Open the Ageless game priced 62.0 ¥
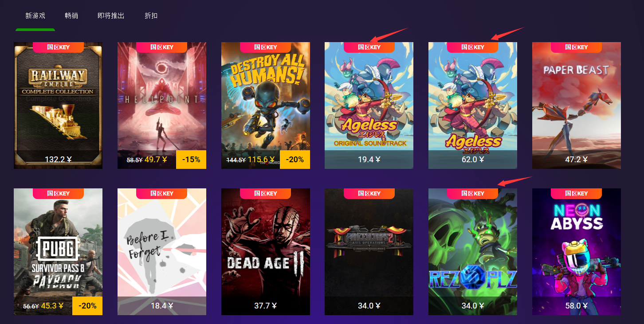This screenshot has height=324, width=644. pos(473,105)
